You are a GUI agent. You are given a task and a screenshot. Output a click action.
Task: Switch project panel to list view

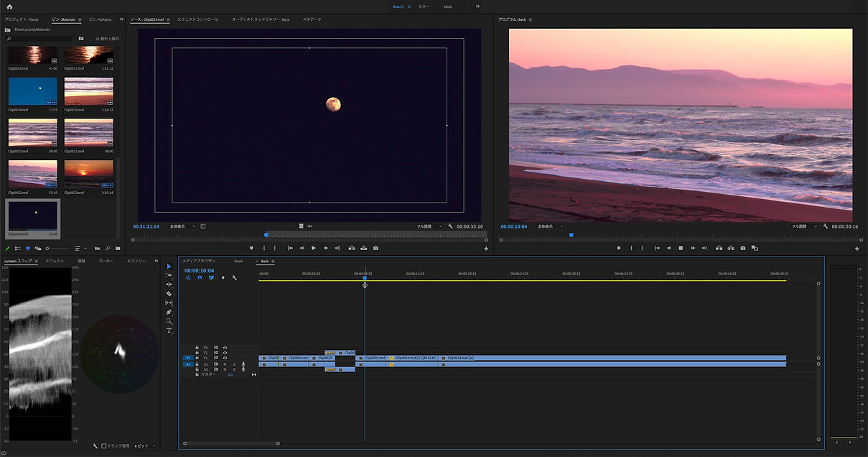(x=18, y=249)
